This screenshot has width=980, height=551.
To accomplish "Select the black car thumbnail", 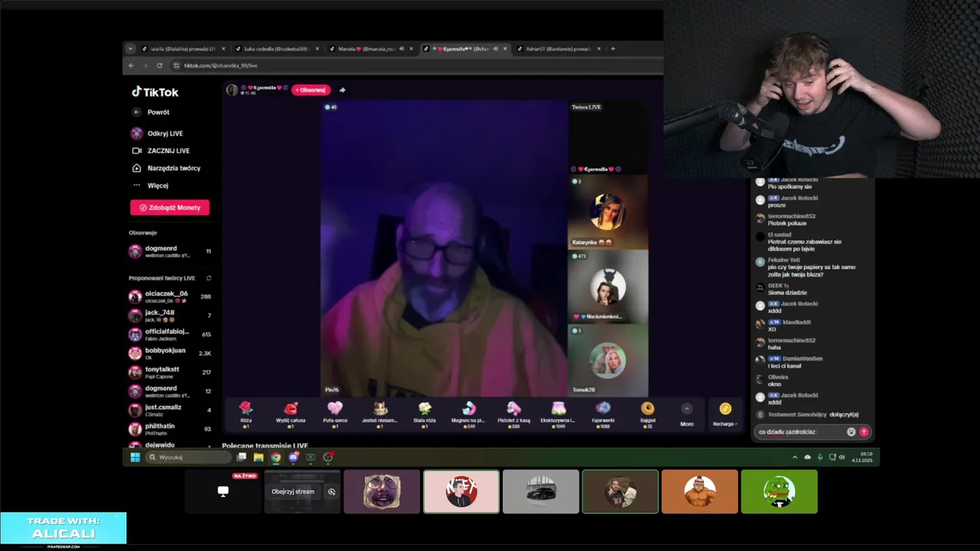I will pos(541,491).
